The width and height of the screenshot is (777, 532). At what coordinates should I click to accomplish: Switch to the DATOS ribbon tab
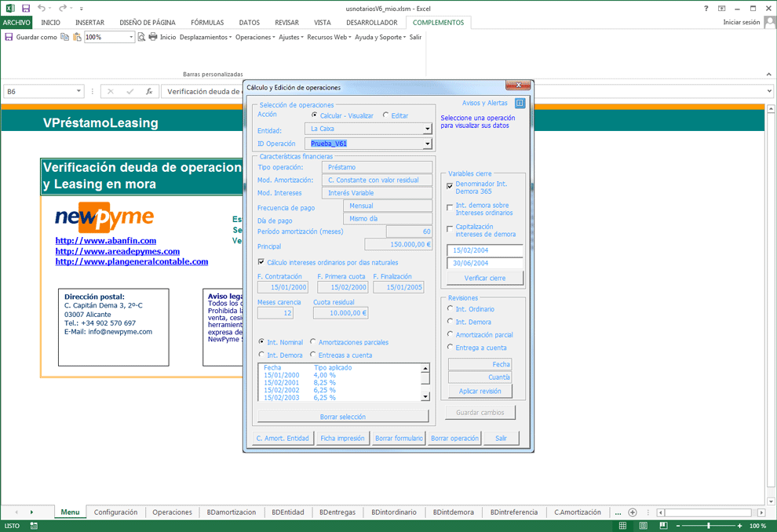250,23
